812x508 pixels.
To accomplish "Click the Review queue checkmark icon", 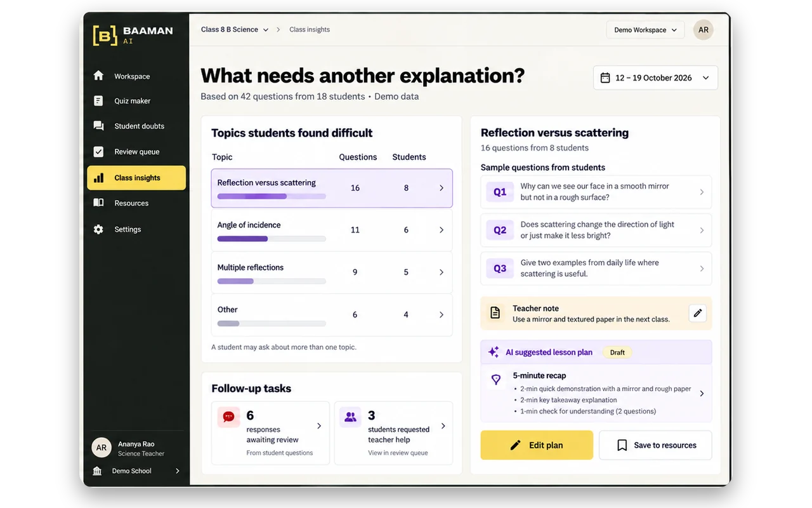I will [x=98, y=152].
